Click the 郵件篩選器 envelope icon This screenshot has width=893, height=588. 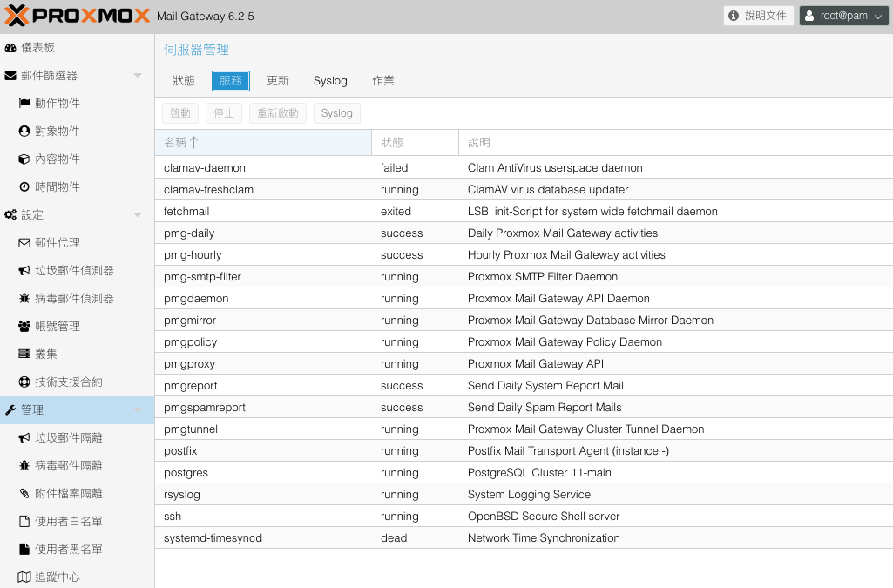click(x=10, y=76)
